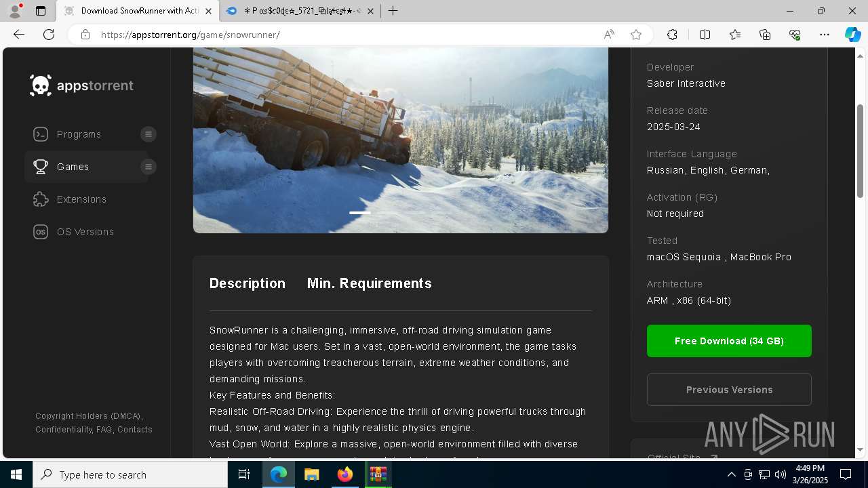Expand the Programs submenu list icon
The width and height of the screenshot is (868, 488).
click(149, 134)
